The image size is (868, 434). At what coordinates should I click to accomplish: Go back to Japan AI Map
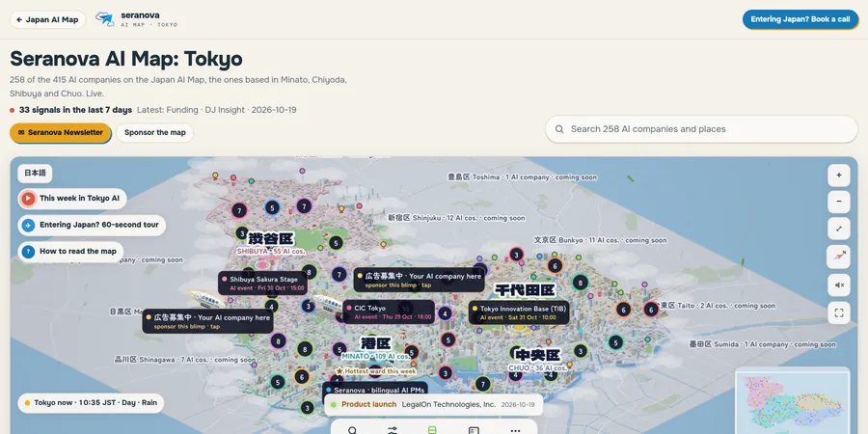[47, 19]
